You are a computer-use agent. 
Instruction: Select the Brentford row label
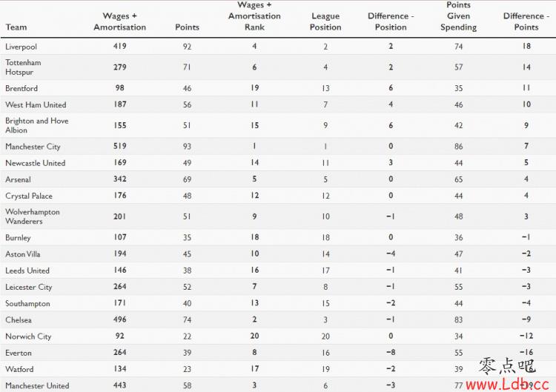[x=21, y=88]
